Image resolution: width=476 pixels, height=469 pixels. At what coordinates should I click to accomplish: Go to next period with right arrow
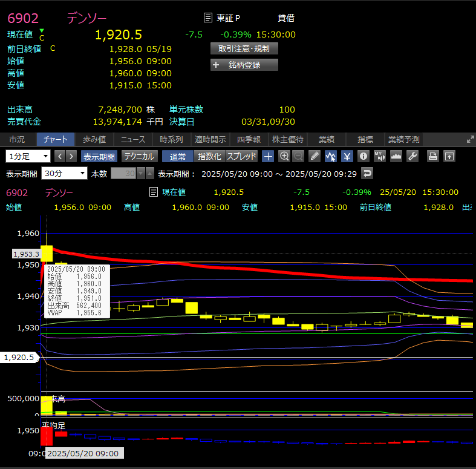(71, 157)
